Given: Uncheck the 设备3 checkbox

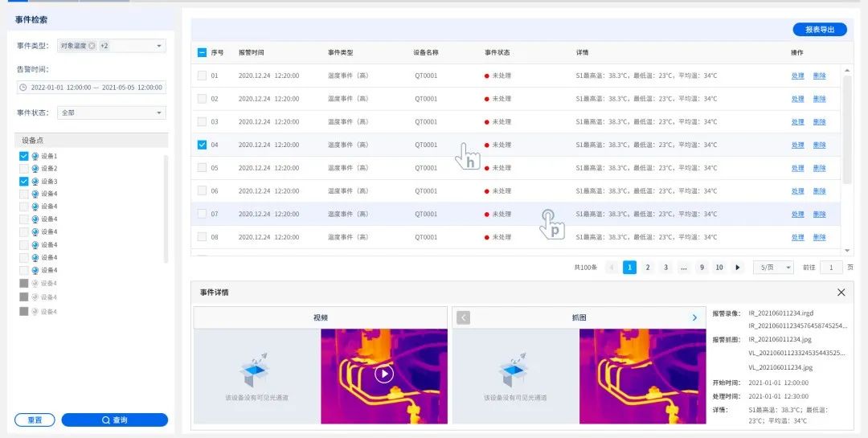Looking at the screenshot, I should (24, 182).
